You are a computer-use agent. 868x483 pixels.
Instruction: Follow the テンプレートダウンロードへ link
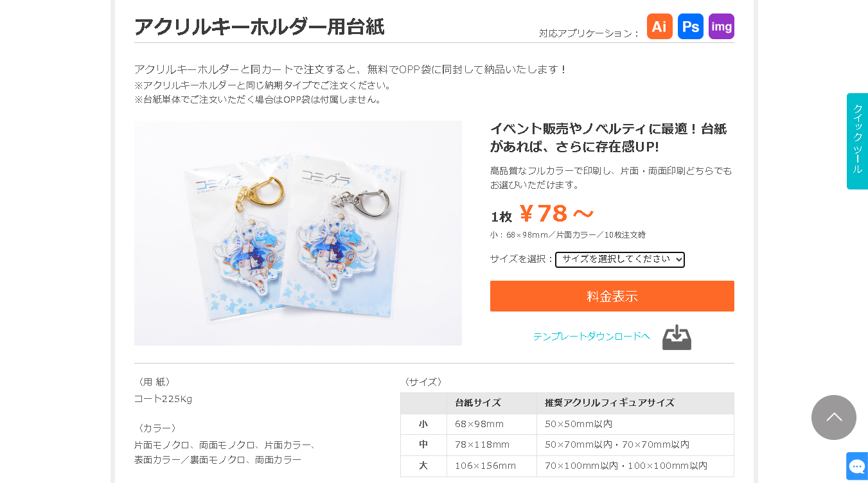592,336
